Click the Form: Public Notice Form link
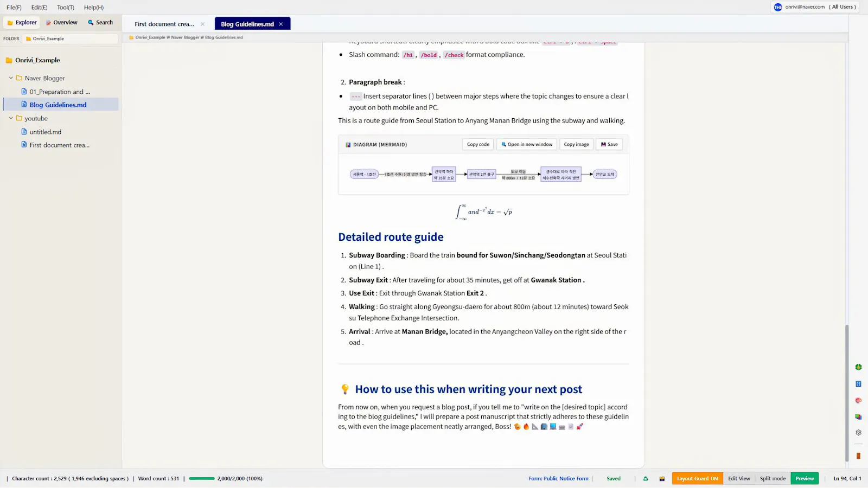This screenshot has width=868, height=488. pyautogui.click(x=558, y=478)
